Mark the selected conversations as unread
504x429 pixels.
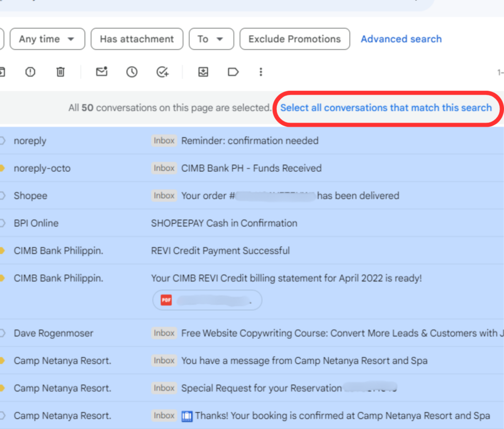101,72
